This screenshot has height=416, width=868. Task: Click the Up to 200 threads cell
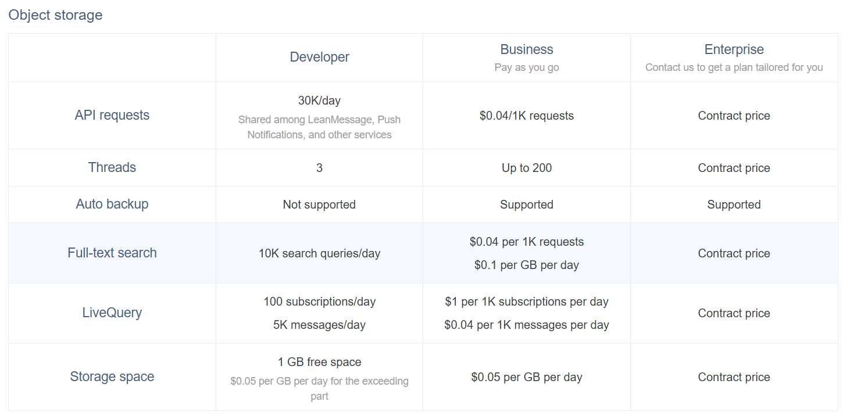(x=526, y=168)
